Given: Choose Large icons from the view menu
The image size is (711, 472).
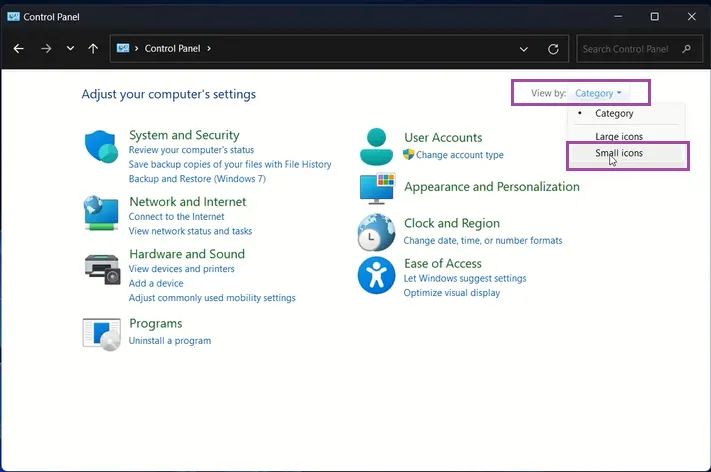Looking at the screenshot, I should pos(619,136).
